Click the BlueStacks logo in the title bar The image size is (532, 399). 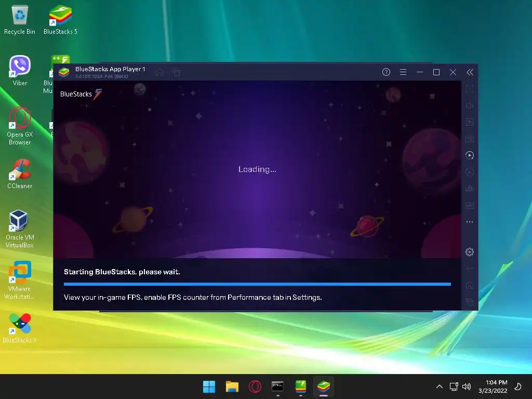(64, 72)
